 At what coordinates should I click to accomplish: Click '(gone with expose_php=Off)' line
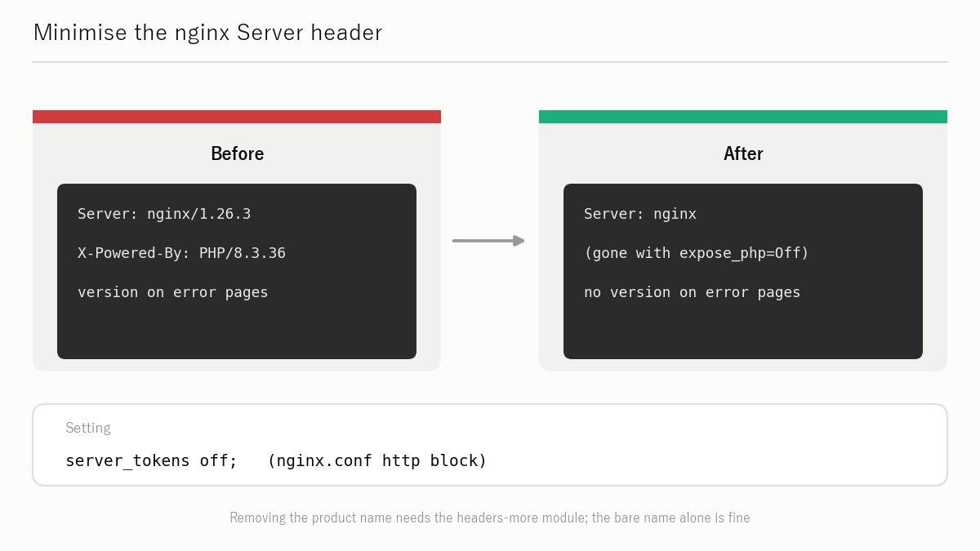pos(697,253)
